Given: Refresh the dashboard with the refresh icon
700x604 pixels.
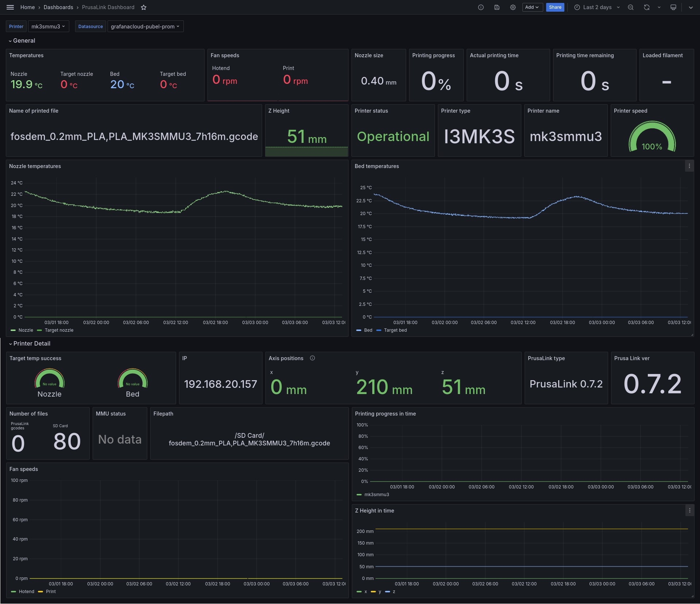Looking at the screenshot, I should pos(646,7).
